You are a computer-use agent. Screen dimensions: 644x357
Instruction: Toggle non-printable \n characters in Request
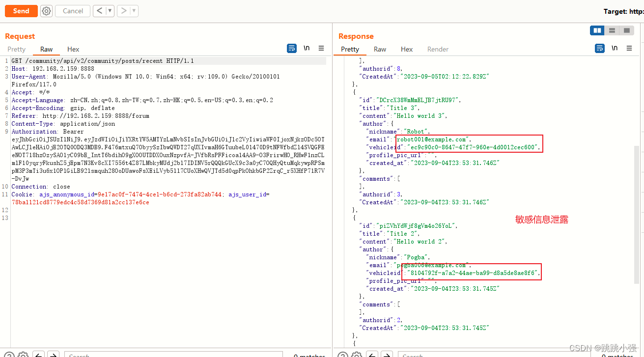[x=307, y=48]
